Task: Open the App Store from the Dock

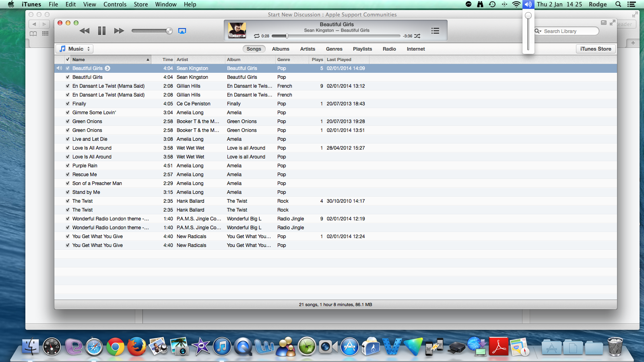Action: 350,347
